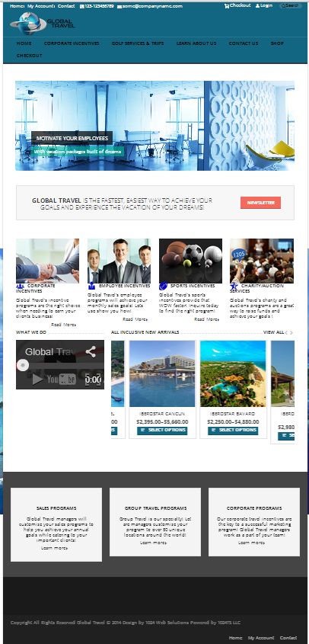
Task: Open the handshake Corporate Incentives image
Action: tap(48, 261)
